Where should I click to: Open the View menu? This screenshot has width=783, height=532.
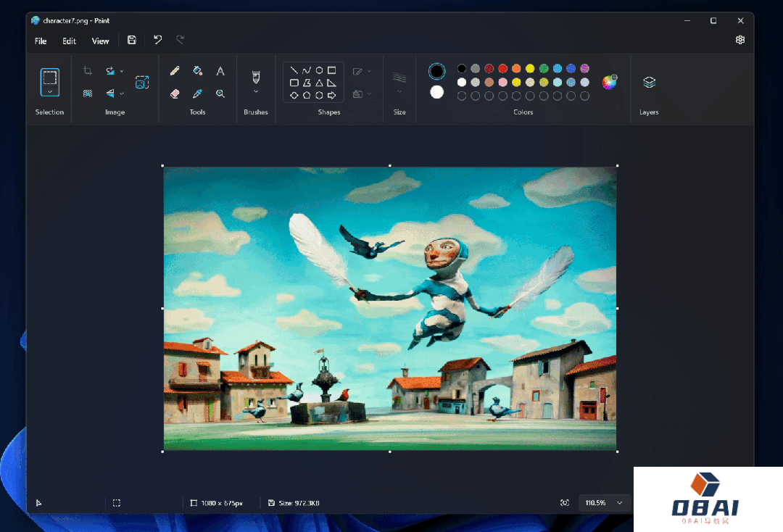click(100, 41)
